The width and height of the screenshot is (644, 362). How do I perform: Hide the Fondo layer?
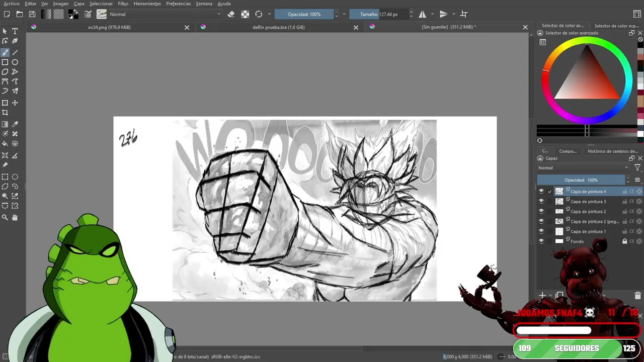coord(541,241)
